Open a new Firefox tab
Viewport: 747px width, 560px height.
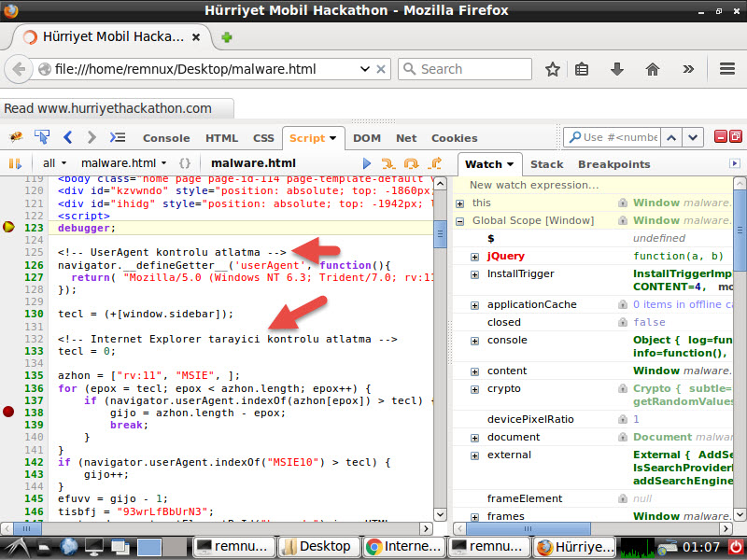(227, 37)
